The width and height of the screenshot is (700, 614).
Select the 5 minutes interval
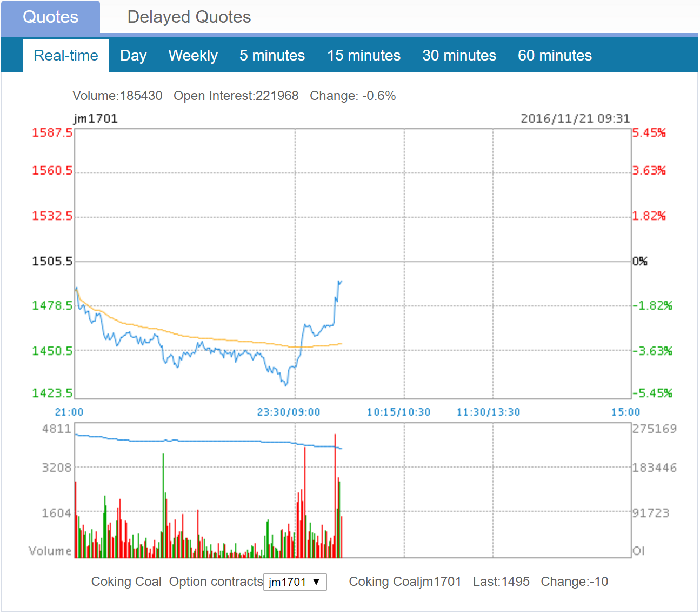coord(272,56)
